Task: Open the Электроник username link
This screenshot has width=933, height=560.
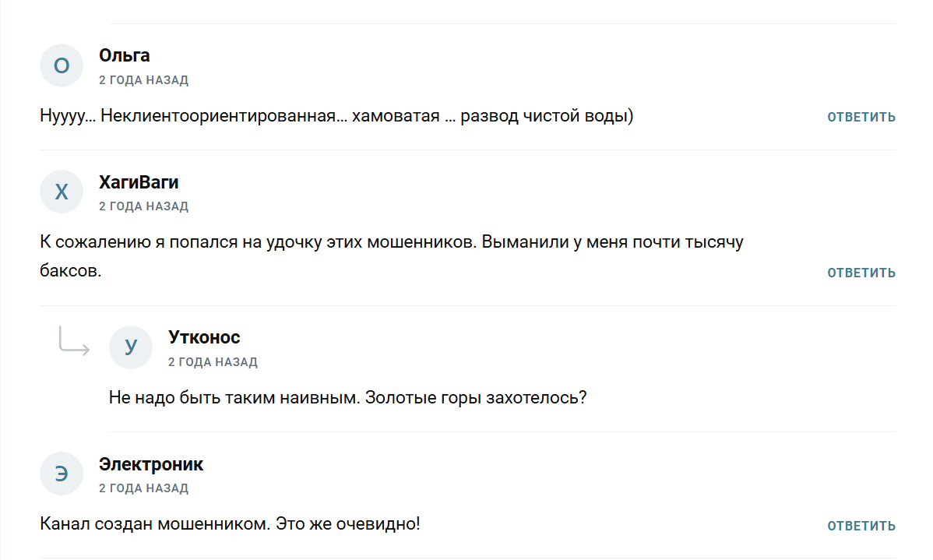Action: coord(151,464)
